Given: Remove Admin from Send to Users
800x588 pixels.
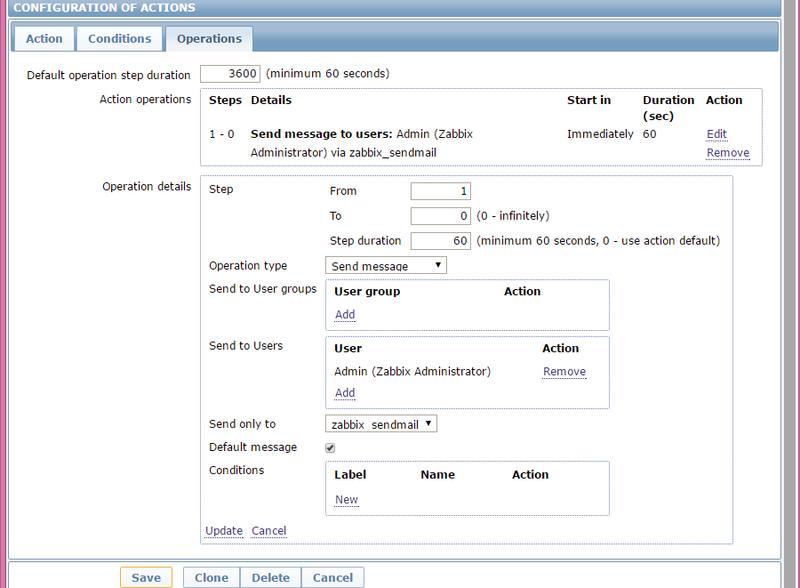Looking at the screenshot, I should [564, 372].
